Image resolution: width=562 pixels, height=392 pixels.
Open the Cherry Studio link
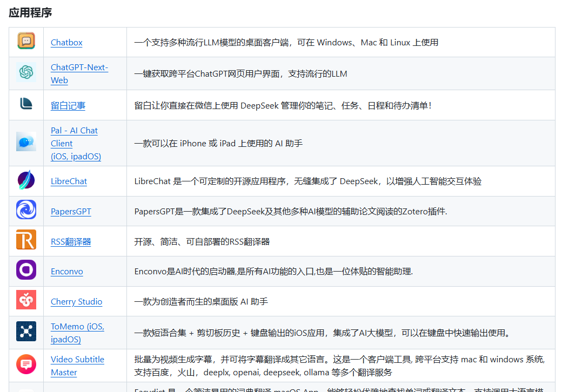pos(76,301)
